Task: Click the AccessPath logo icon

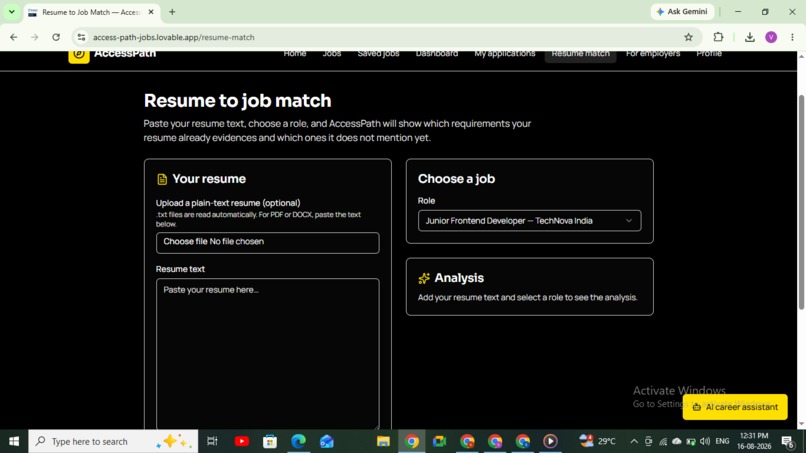Action: point(79,55)
